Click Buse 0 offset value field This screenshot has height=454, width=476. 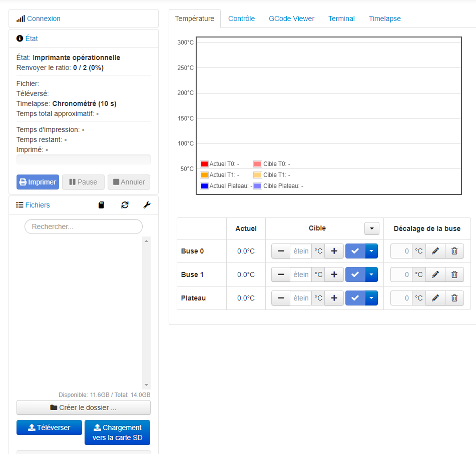[401, 251]
